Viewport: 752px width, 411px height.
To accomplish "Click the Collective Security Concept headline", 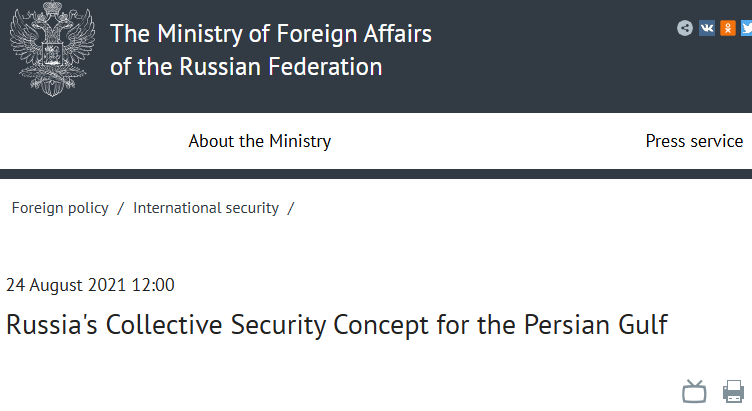I will [336, 326].
